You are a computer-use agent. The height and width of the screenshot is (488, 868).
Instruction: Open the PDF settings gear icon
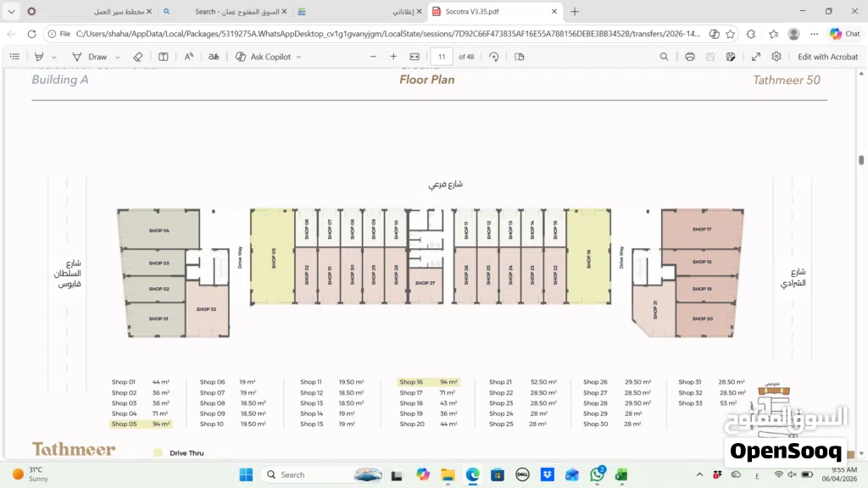click(x=776, y=57)
